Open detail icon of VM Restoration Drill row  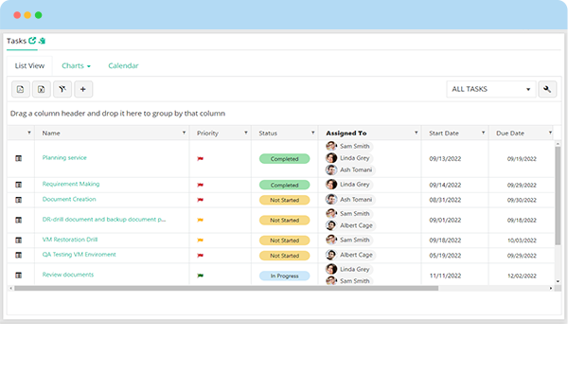(19, 241)
